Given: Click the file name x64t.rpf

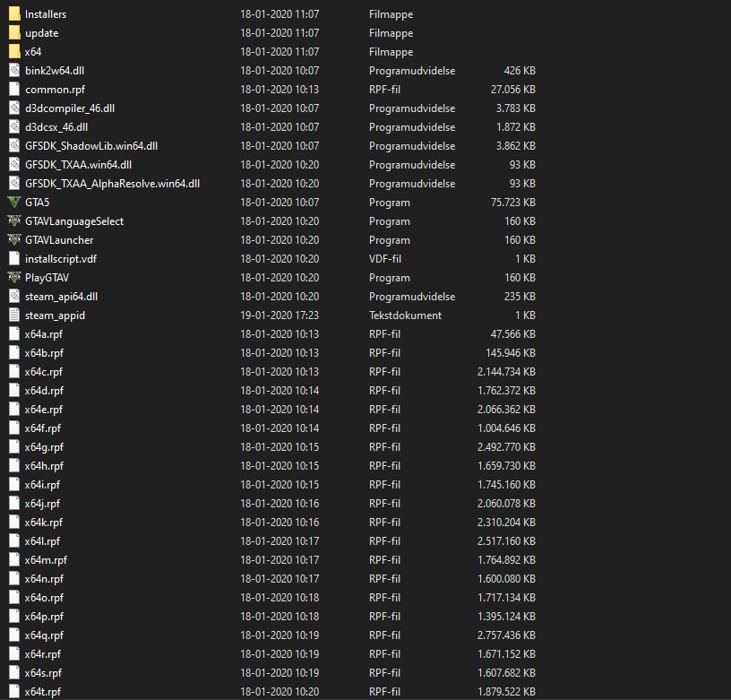Looking at the screenshot, I should point(42,692).
